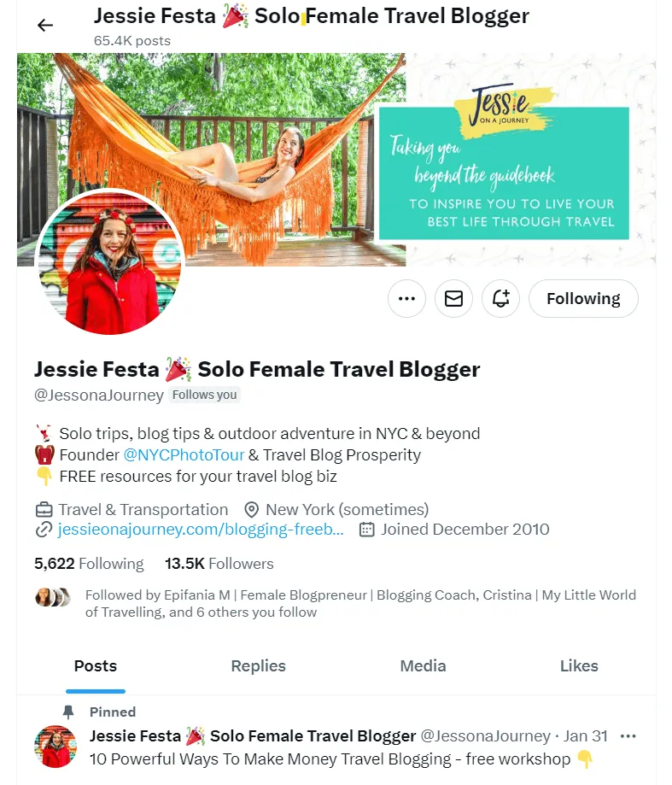Viewport: 672px width, 785px height.
Task: View the 5,622 Following list
Action: point(89,564)
